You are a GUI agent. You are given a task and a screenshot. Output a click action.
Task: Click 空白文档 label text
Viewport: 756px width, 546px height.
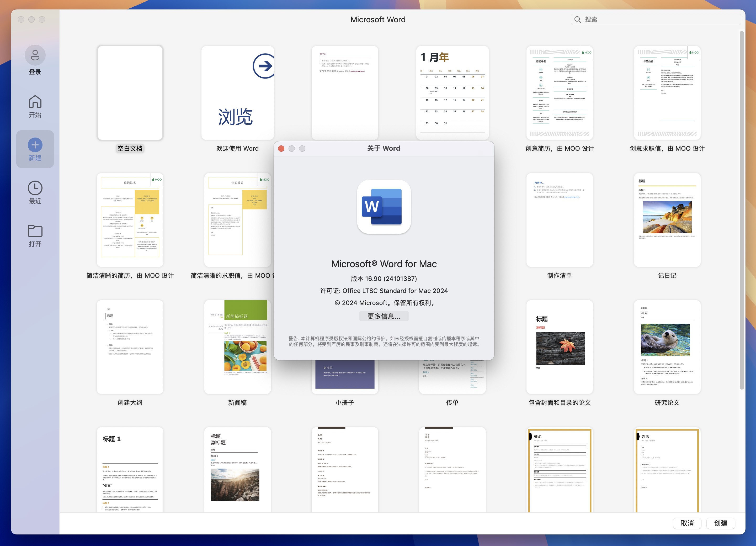[x=130, y=148]
